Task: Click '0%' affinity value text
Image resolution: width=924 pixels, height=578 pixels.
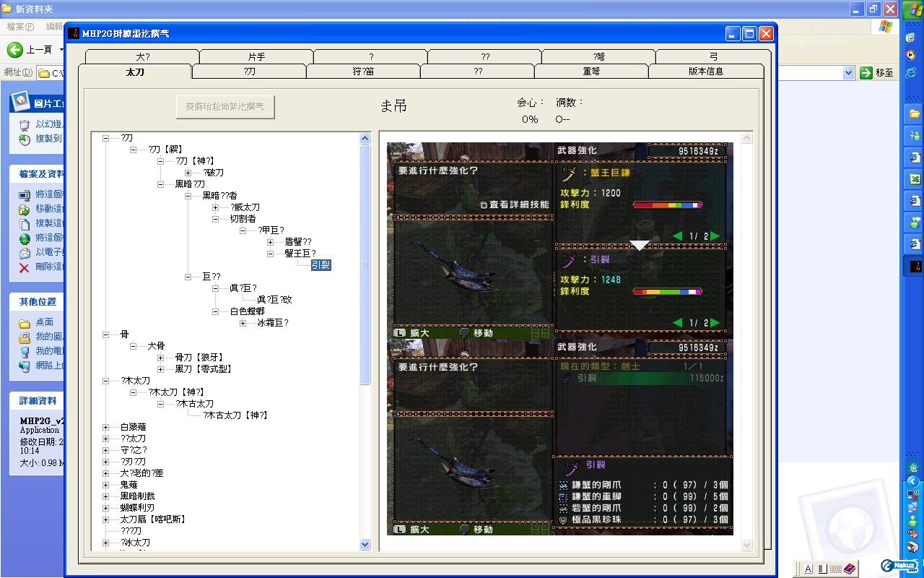Action: (530, 119)
